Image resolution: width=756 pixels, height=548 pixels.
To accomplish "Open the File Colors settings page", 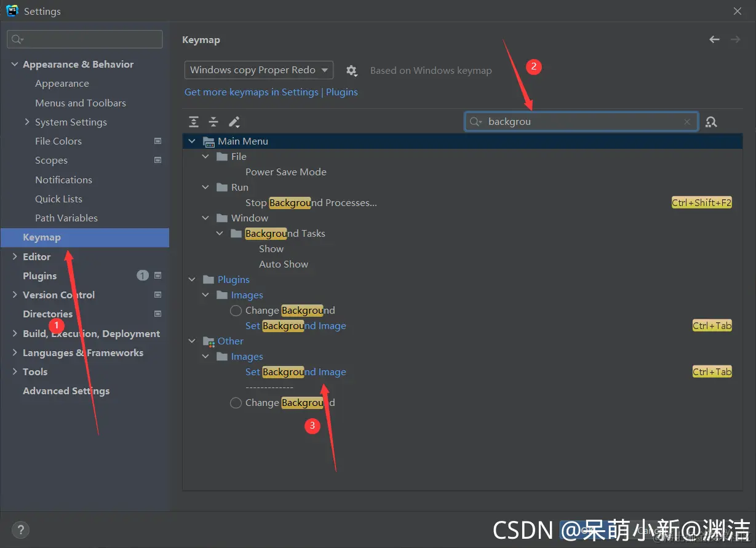I will tap(58, 141).
